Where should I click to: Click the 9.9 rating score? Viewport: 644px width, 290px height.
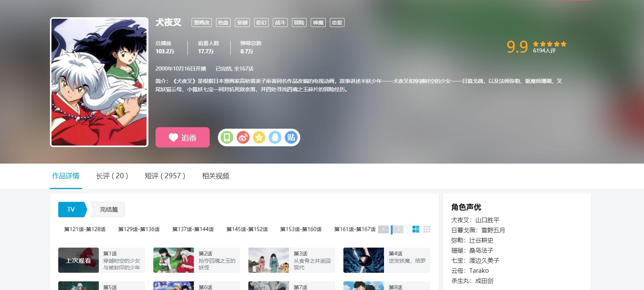point(517,47)
